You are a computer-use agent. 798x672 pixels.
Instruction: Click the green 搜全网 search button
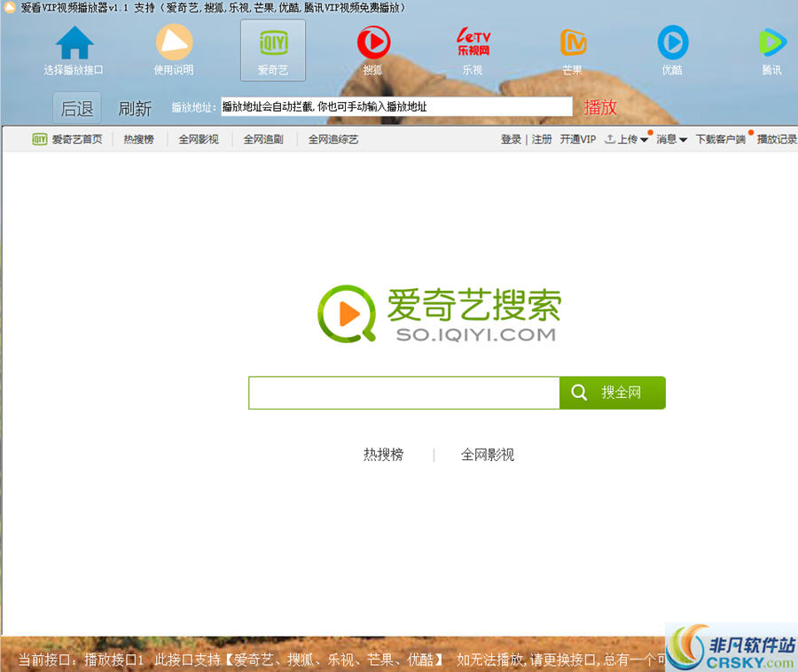(612, 392)
